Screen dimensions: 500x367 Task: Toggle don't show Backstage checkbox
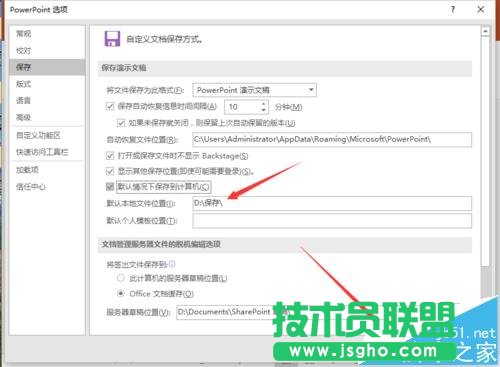coord(110,156)
